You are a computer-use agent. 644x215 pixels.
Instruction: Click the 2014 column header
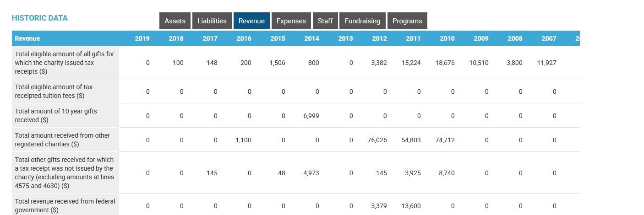311,38
